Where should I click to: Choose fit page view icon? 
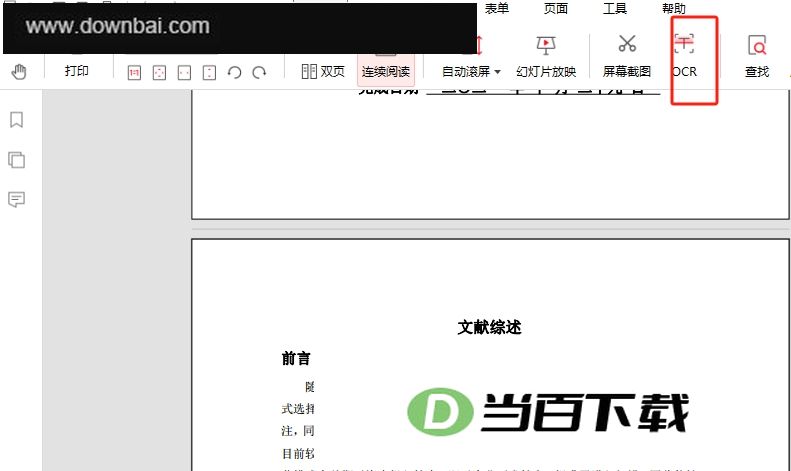(159, 73)
